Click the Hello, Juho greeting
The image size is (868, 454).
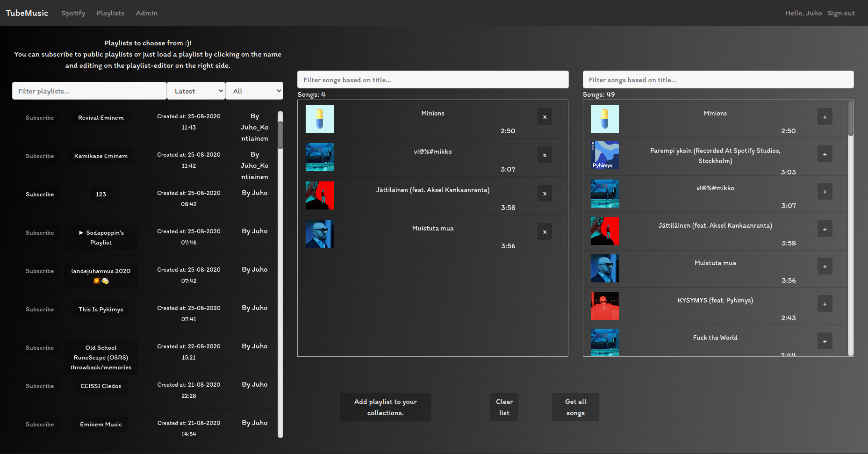click(803, 13)
